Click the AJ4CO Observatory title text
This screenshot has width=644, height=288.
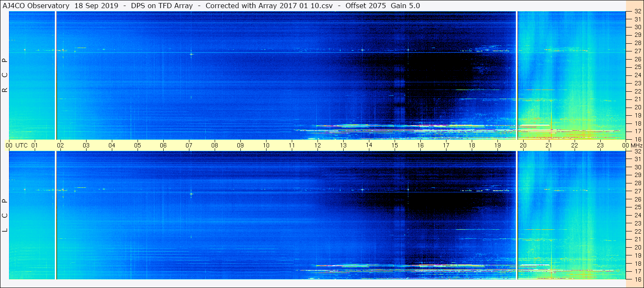(x=36, y=6)
